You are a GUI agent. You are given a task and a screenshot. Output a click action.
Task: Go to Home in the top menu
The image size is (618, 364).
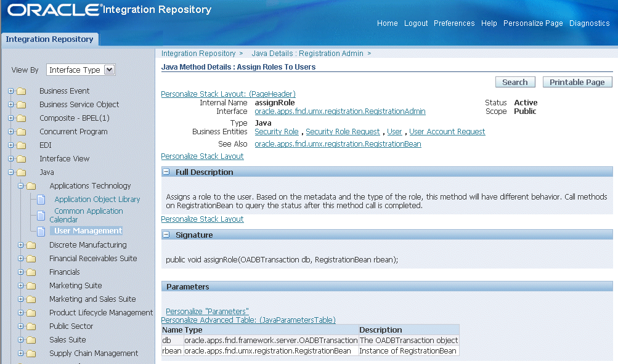tap(387, 23)
